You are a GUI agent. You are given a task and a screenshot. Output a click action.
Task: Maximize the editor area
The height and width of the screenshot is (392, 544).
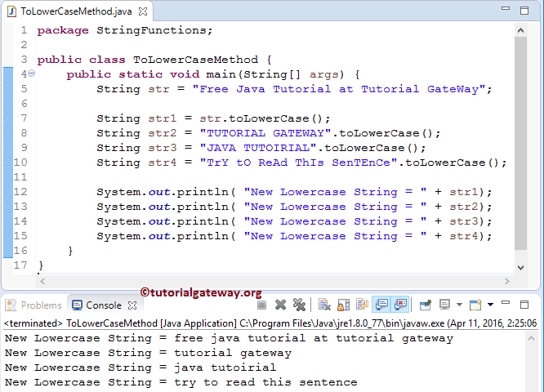[524, 11]
